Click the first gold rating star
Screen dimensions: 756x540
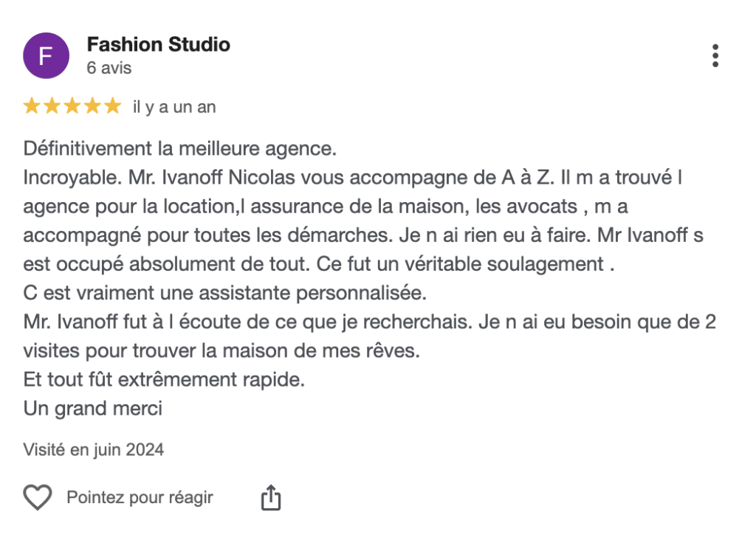coord(32,106)
